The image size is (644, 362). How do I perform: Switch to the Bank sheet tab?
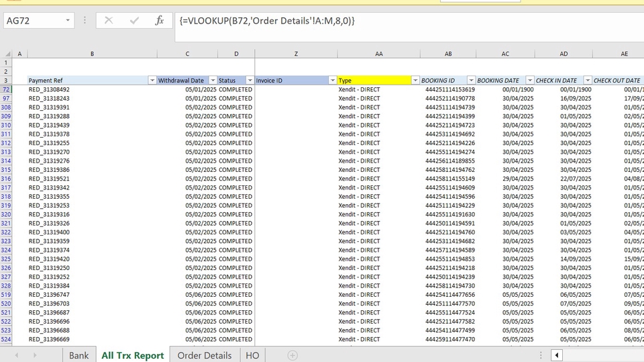[79, 355]
